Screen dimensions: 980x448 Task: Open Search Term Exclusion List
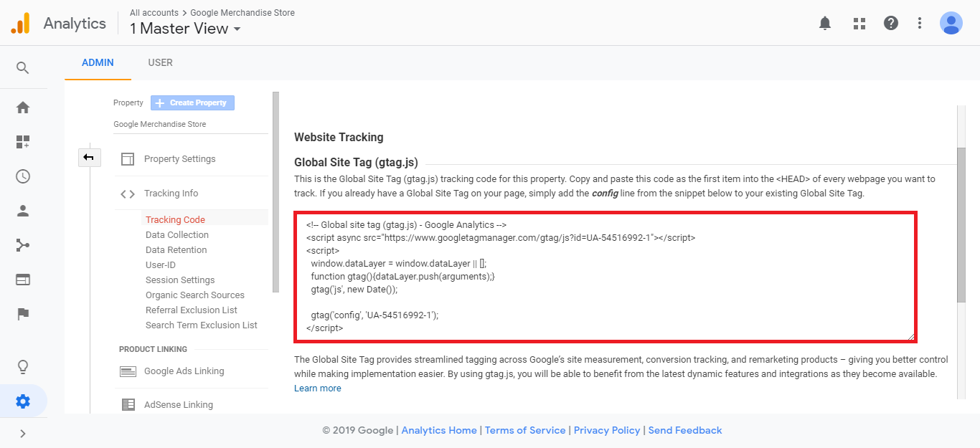tap(202, 325)
